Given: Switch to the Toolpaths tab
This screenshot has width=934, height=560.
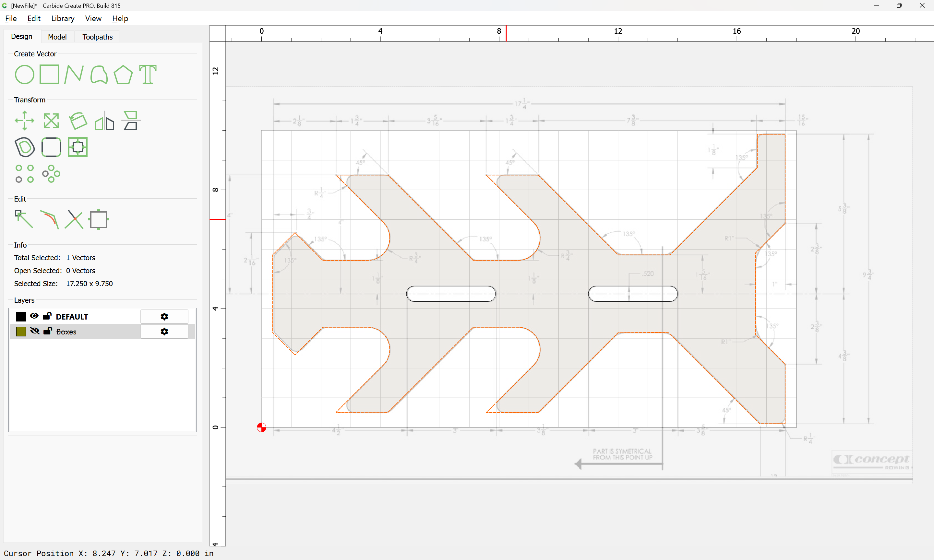Looking at the screenshot, I should (97, 37).
